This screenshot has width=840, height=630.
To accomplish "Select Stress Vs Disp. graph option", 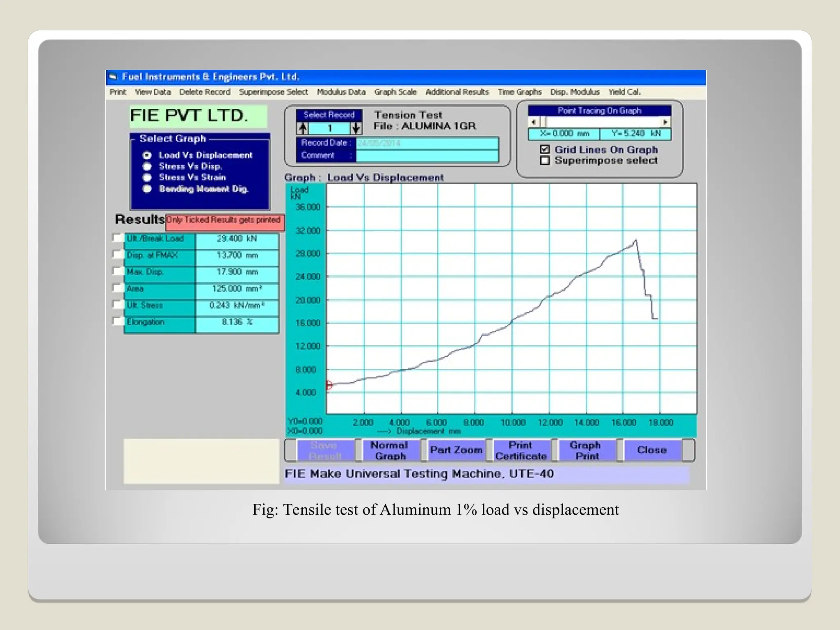I will tap(147, 167).
